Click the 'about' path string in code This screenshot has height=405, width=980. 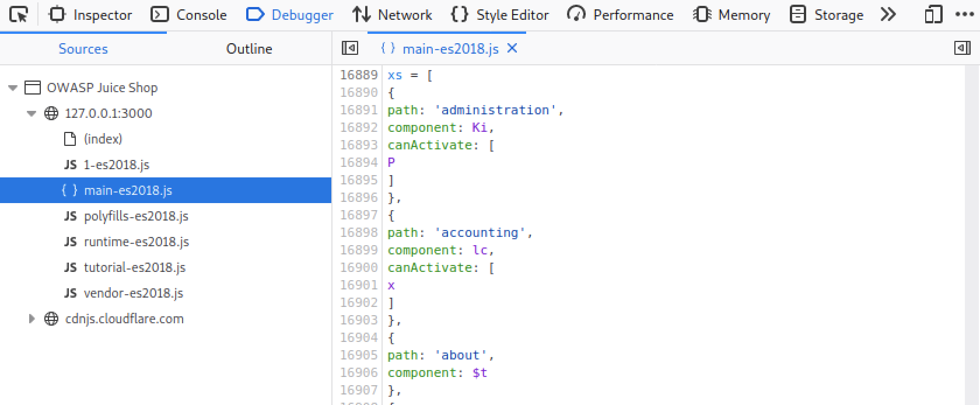click(x=460, y=355)
